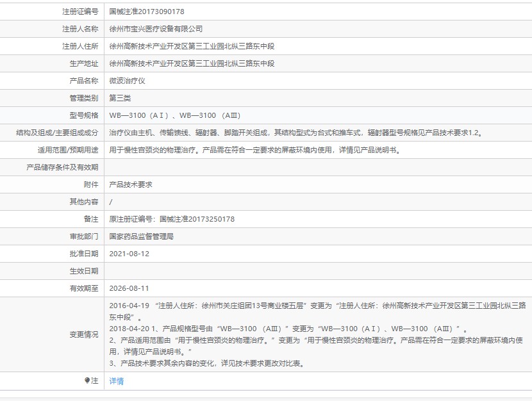
Task: Click the 注 label in the last row
Action: point(95,381)
